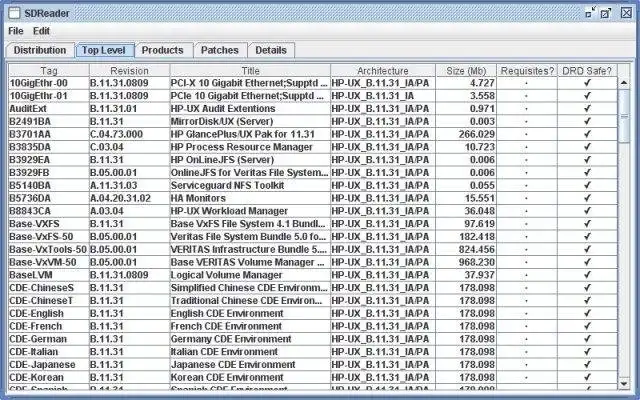The width and height of the screenshot is (640, 400).
Task: Select the B3929EA tag cell
Action: pos(49,160)
